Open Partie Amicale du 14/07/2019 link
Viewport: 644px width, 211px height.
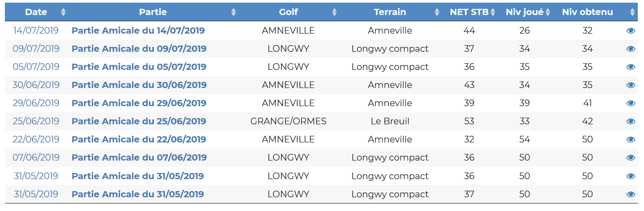tap(138, 31)
